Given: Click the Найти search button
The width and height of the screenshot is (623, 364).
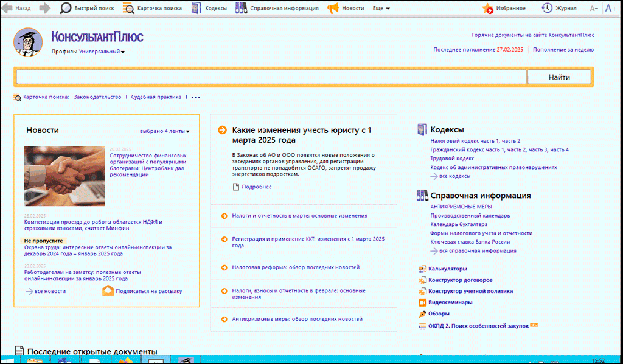Looking at the screenshot, I should coord(559,77).
